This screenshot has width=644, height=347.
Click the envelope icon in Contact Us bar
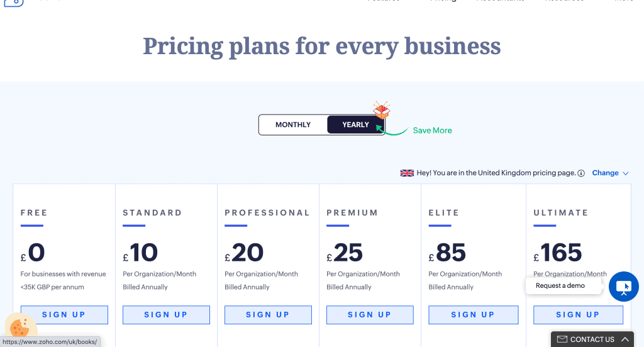(562, 339)
